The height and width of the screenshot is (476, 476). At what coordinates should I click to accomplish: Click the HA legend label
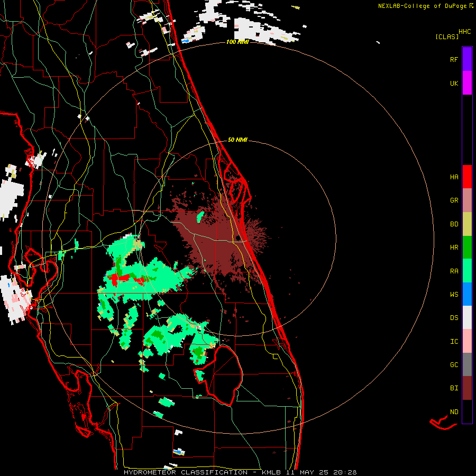point(454,177)
